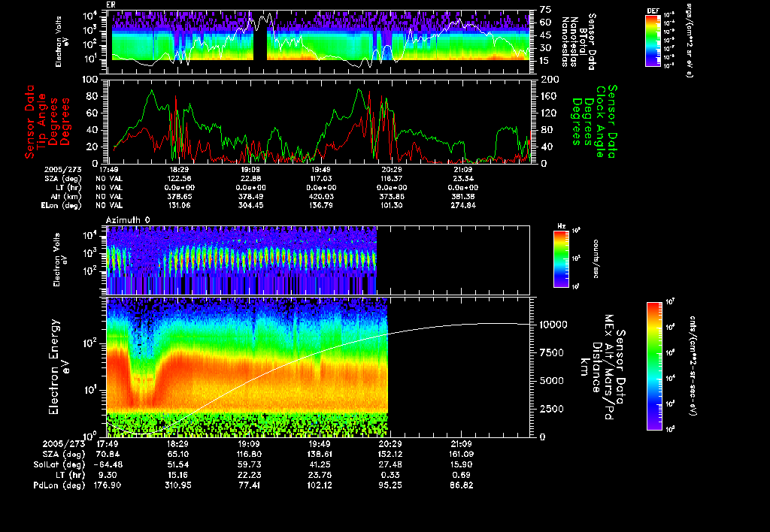Image resolution: width=770 pixels, height=532 pixels.
Task: Click the DEF color scale bar
Action: click(x=653, y=41)
